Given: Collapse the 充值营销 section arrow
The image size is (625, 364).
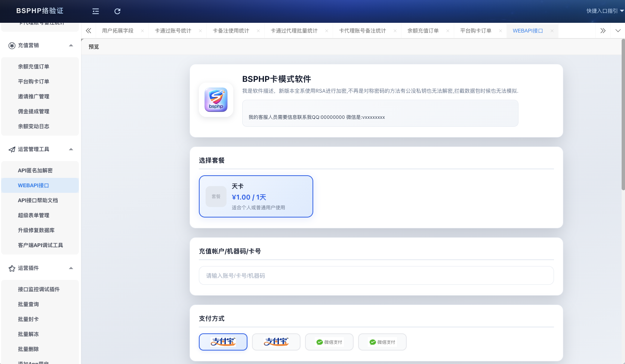Looking at the screenshot, I should tap(71, 45).
